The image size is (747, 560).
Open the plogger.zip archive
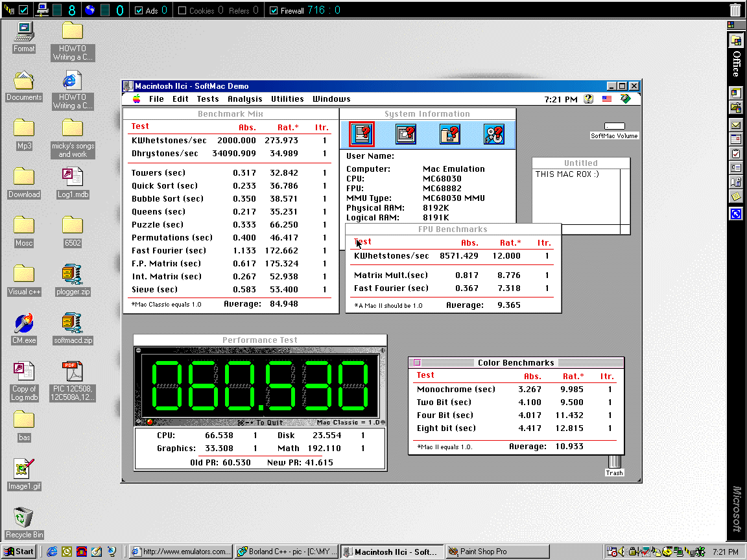point(73,275)
